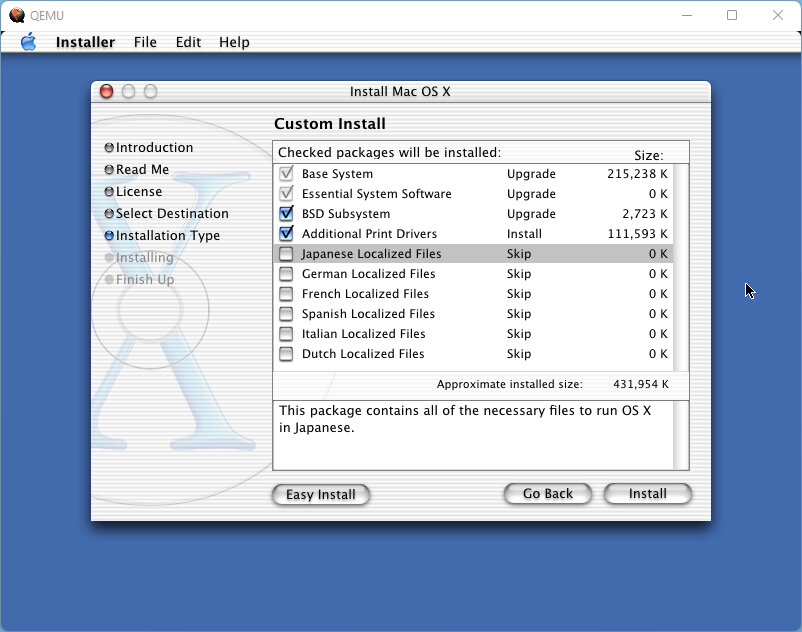The height and width of the screenshot is (632, 802).
Task: Click the Introduction step bullet
Action: (x=109, y=148)
